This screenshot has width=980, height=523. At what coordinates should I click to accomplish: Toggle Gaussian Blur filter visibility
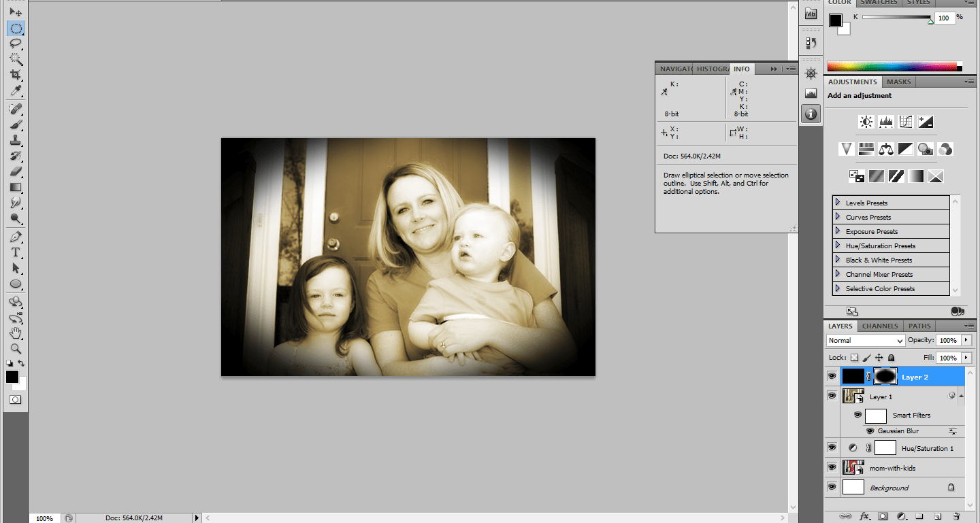coord(870,431)
